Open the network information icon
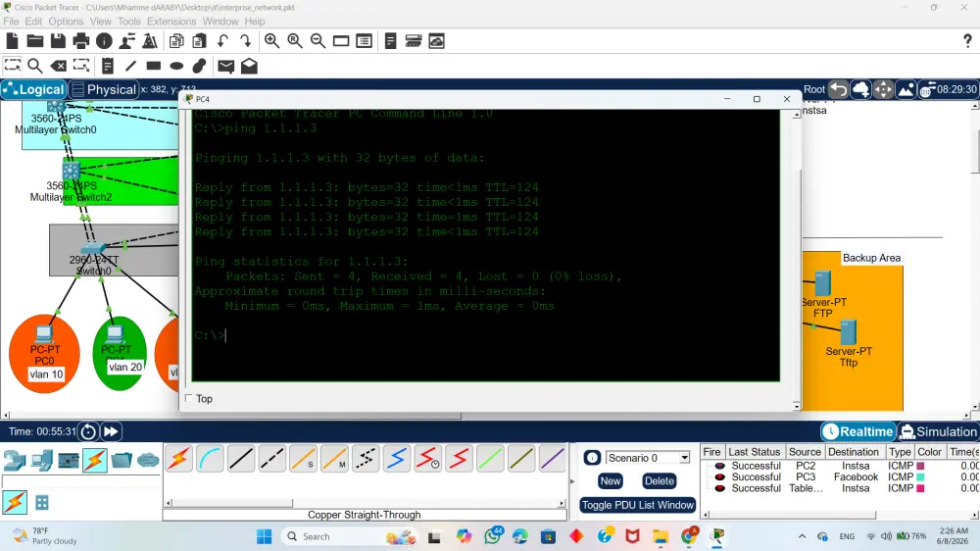The image size is (980, 551). [105, 41]
